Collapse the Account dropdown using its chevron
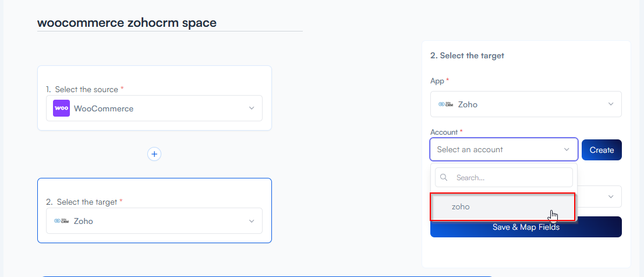The width and height of the screenshot is (644, 277). (567, 150)
